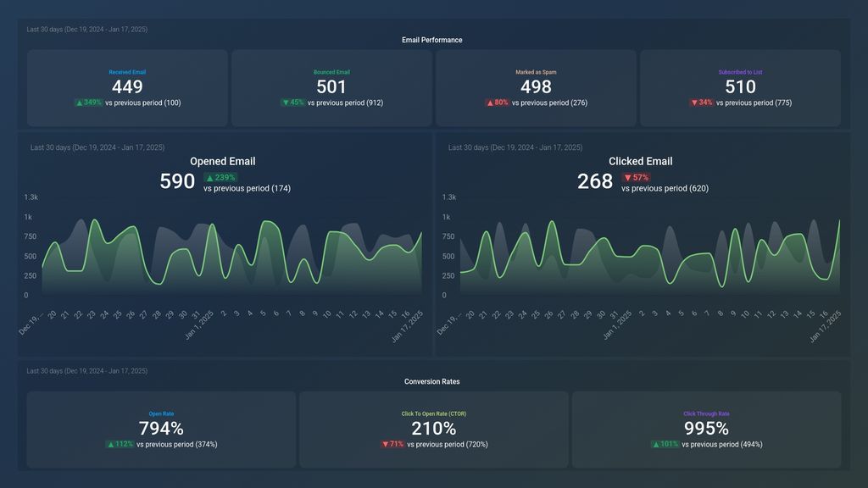The height and width of the screenshot is (488, 868).
Task: Click the 250 axis label in Clicked Email chart
Action: (x=448, y=276)
